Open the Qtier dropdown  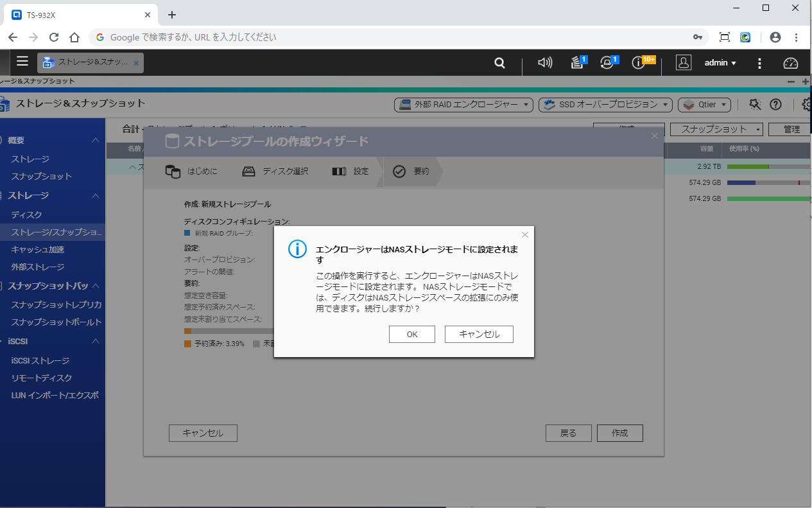pos(705,104)
